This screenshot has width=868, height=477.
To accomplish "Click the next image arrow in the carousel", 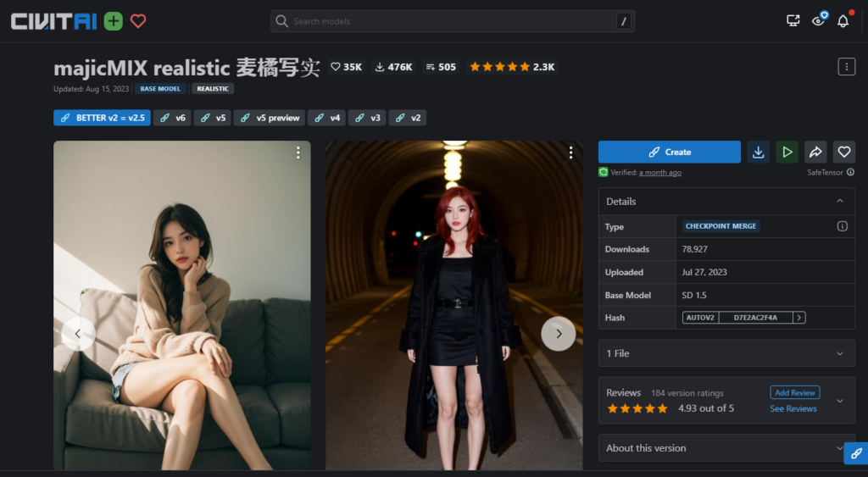I will (558, 334).
